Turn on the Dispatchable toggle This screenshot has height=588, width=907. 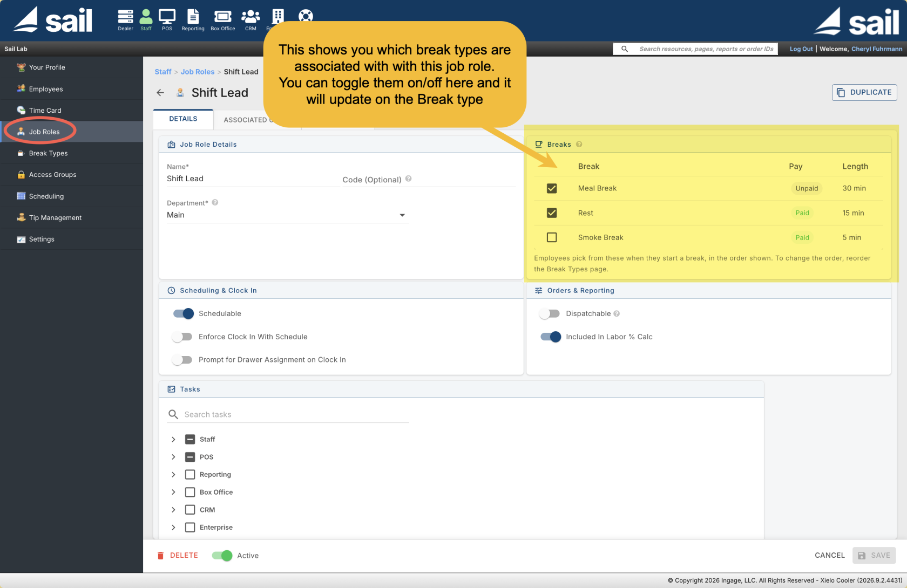550,313
